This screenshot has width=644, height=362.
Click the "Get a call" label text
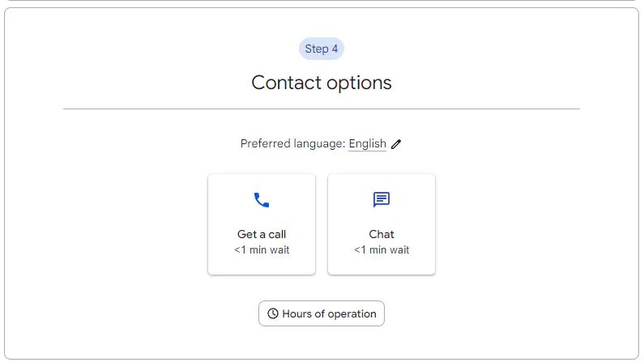(262, 235)
